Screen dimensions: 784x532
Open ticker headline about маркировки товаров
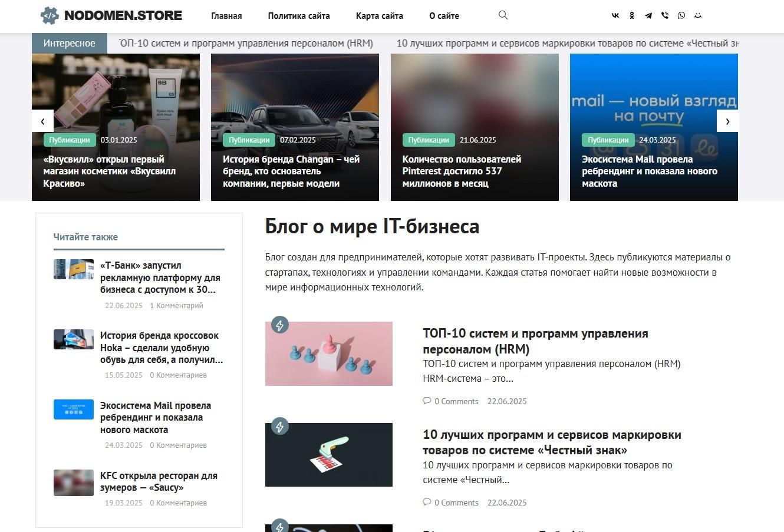click(567, 43)
